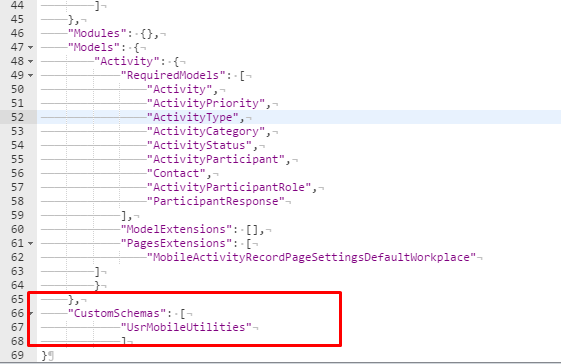Viewport: 561px width, 364px height.
Task: Collapse the "CustomSchemas" fold arrow
Action: [31, 314]
